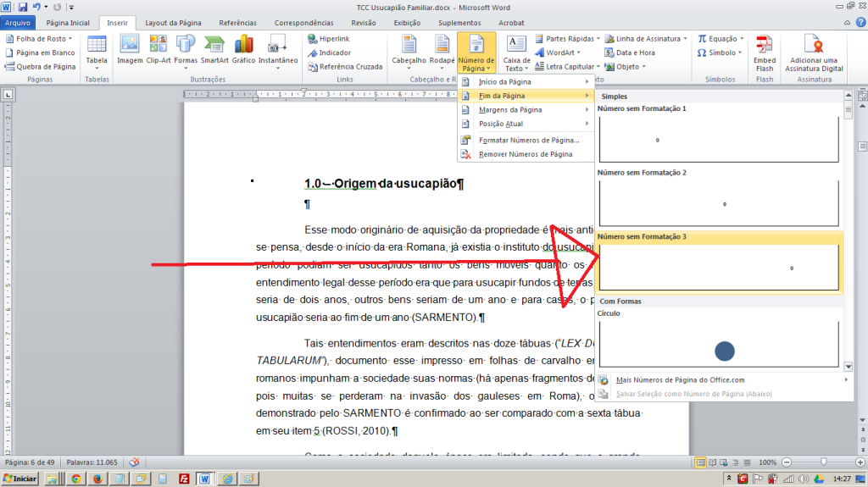The width and height of the screenshot is (868, 487).
Task: Insert a Tabela from ribbon
Action: [x=97, y=52]
